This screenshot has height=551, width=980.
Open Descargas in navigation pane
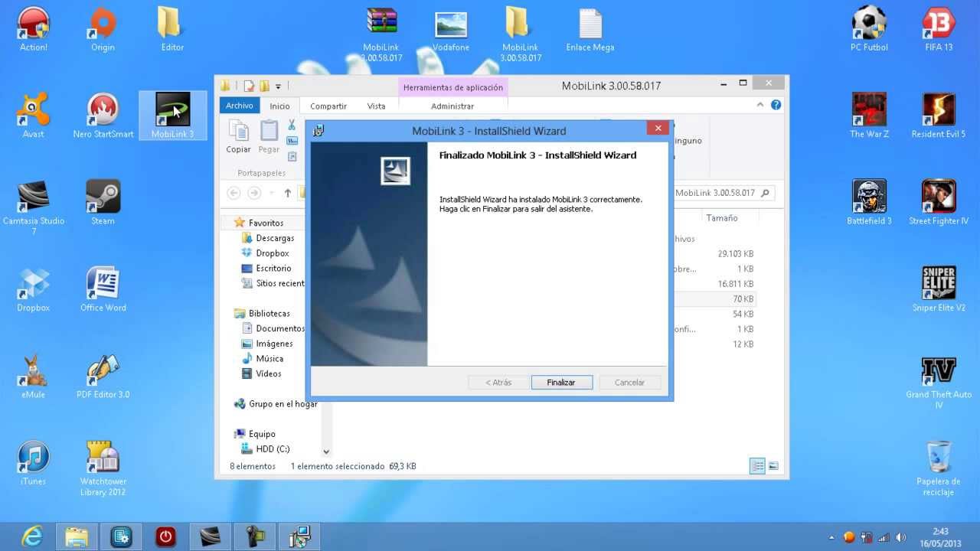pos(275,238)
